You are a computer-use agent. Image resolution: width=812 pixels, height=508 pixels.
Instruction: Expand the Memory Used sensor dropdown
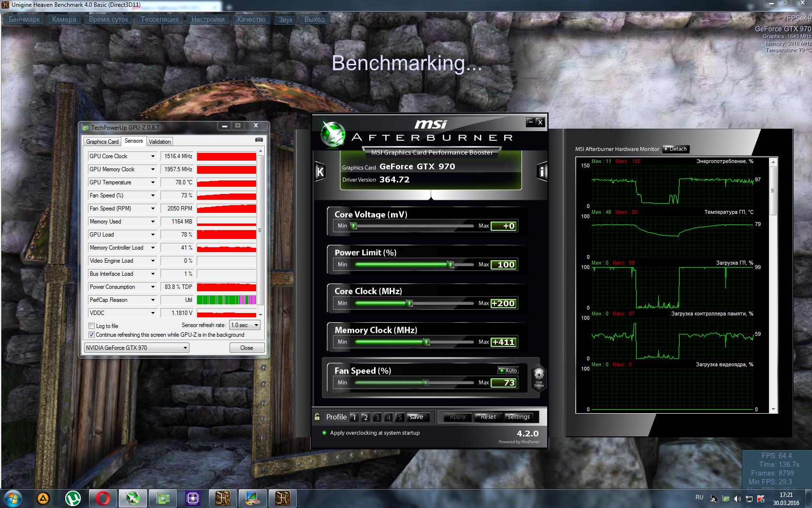[x=153, y=222]
